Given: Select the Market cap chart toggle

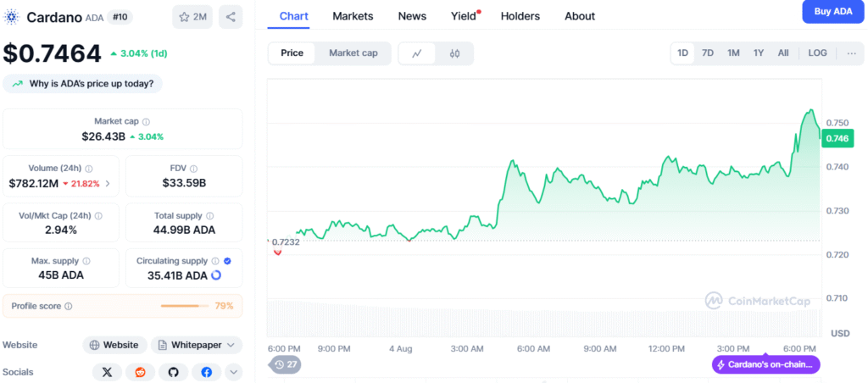Looking at the screenshot, I should coord(353,53).
